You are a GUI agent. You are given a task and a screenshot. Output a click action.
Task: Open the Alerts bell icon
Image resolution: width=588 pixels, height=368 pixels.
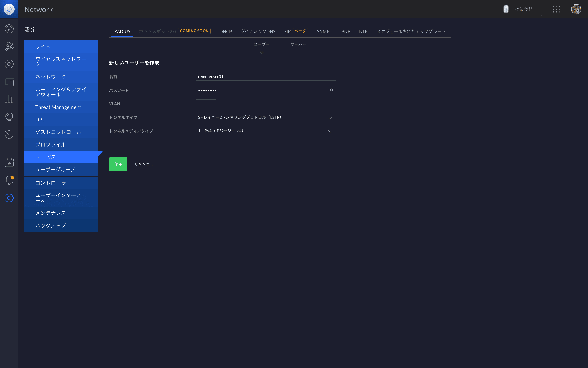[9, 180]
